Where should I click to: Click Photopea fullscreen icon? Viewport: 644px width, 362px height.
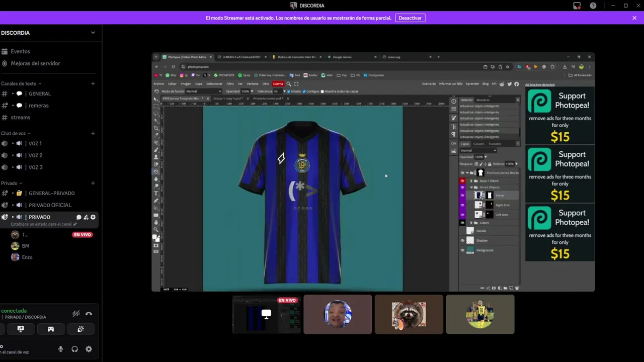(x=296, y=84)
